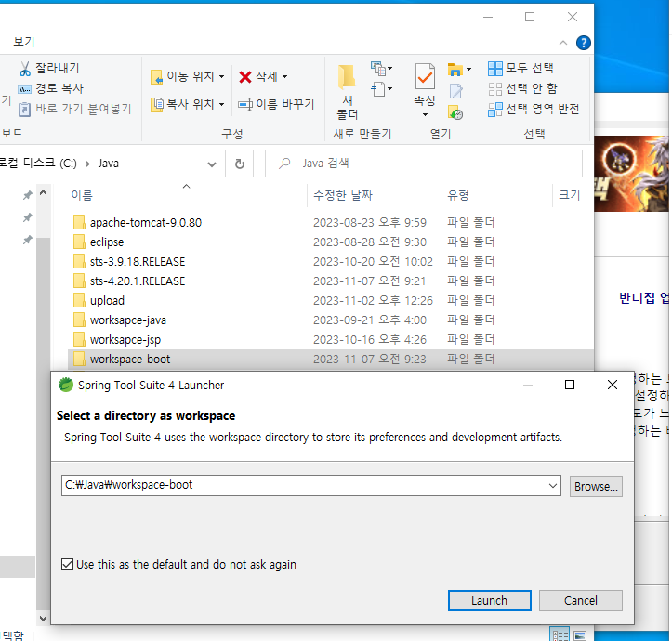The height and width of the screenshot is (641, 672).
Task: Click the 이동 위치 (move to) icon
Action: pyautogui.click(x=156, y=77)
